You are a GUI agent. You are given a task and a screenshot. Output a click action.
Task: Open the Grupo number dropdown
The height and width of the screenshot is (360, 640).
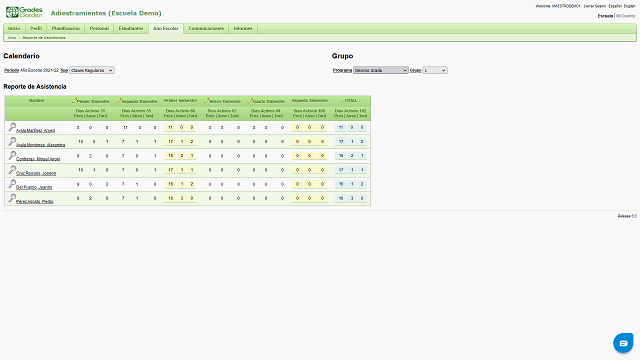(435, 70)
